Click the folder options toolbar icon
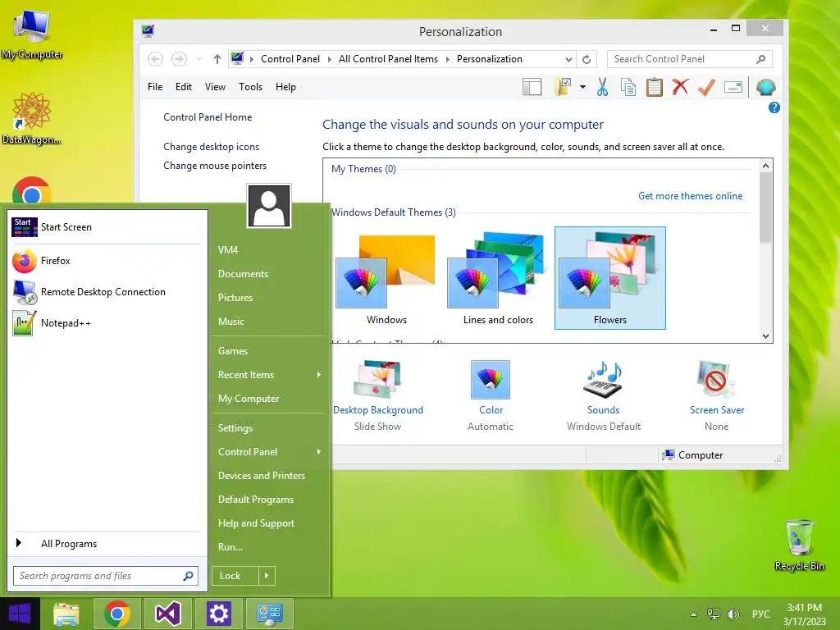Screen dimensions: 840x630 (563, 87)
